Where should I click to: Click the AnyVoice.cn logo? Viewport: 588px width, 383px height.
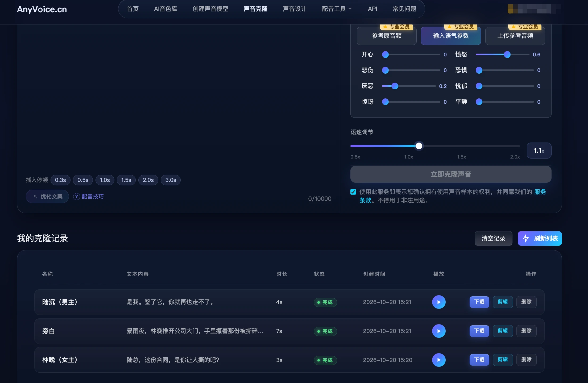42,9
